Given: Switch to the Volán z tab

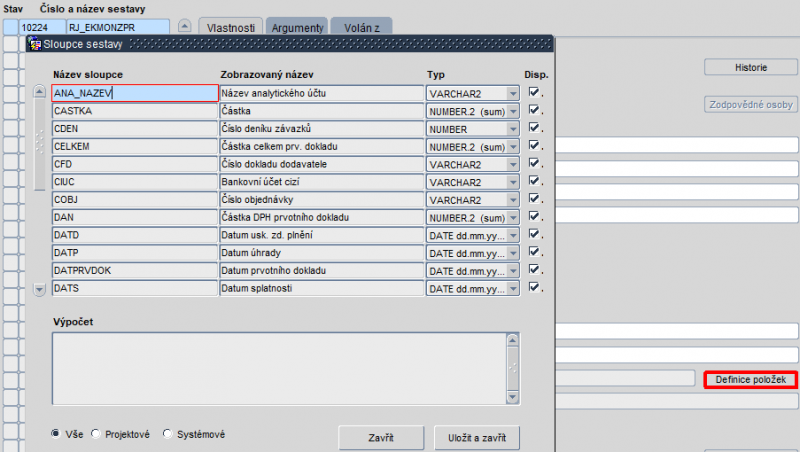Looking at the screenshot, I should [362, 27].
